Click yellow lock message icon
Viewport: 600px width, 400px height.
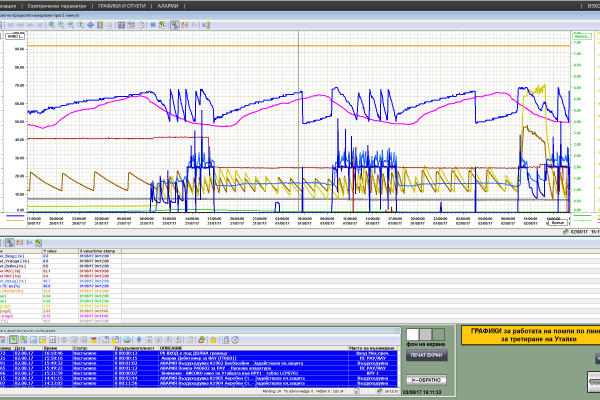pyautogui.click(x=213, y=340)
